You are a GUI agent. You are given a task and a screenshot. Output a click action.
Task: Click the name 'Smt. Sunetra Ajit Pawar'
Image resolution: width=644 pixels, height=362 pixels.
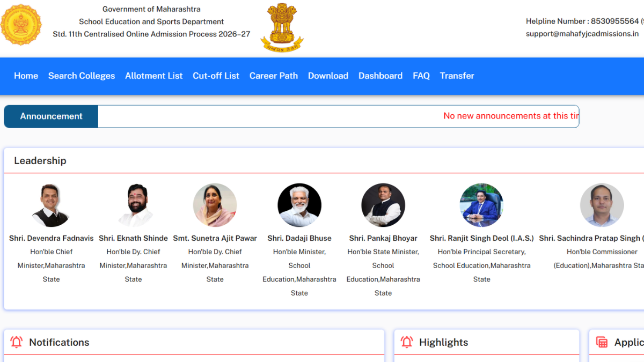pyautogui.click(x=215, y=238)
